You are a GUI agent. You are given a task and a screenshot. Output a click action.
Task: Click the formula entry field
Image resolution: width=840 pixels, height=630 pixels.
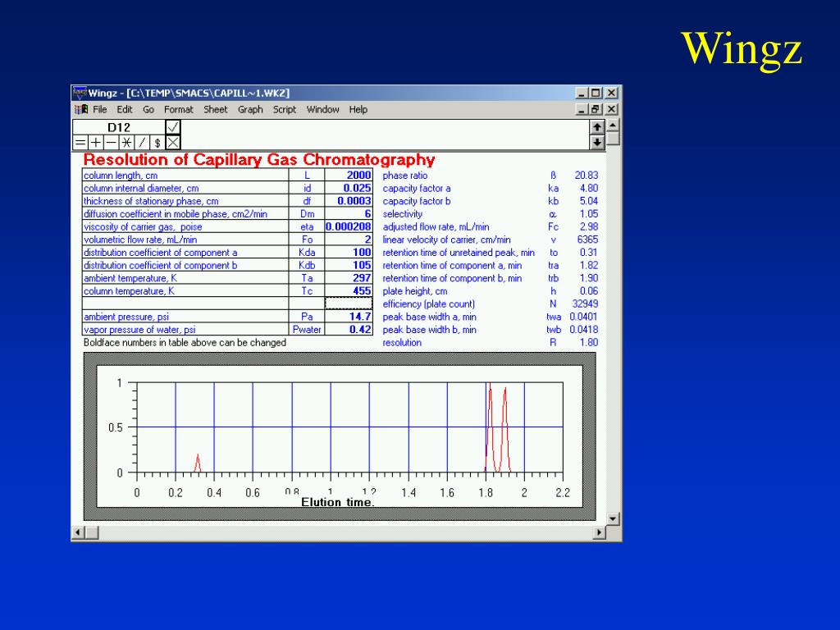pos(385,135)
